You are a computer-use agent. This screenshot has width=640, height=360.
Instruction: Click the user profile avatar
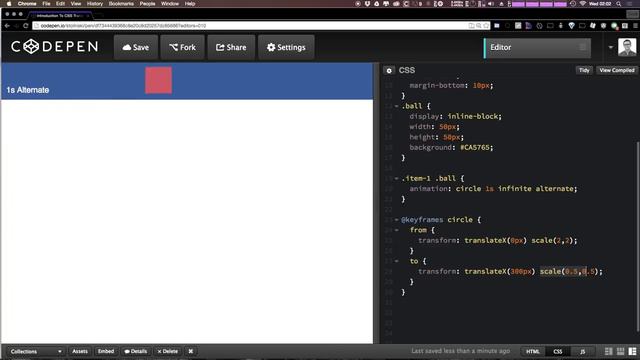pos(627,47)
